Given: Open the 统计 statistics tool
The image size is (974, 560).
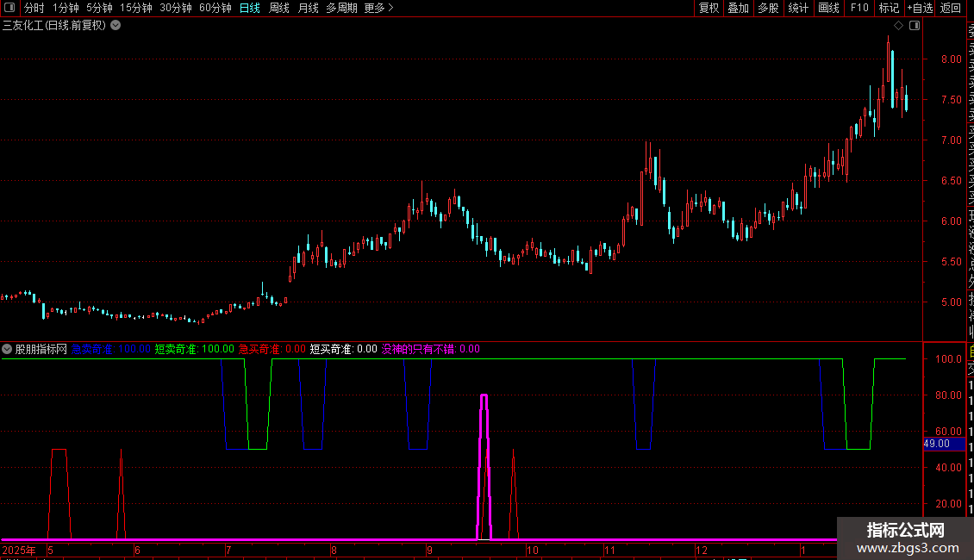Looking at the screenshot, I should 798,8.
